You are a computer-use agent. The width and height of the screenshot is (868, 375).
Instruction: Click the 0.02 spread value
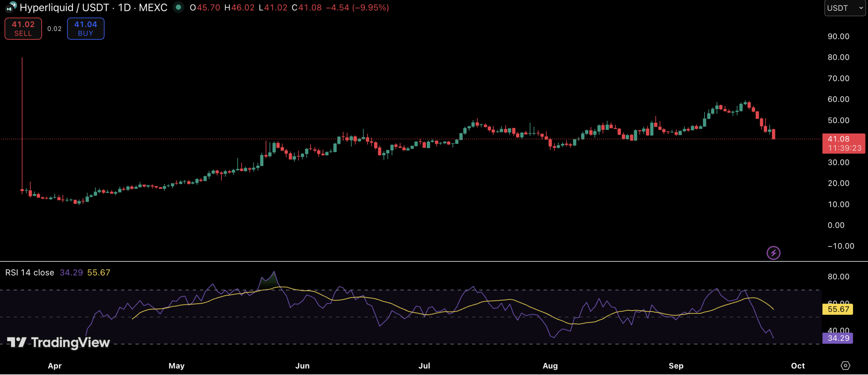click(x=54, y=29)
